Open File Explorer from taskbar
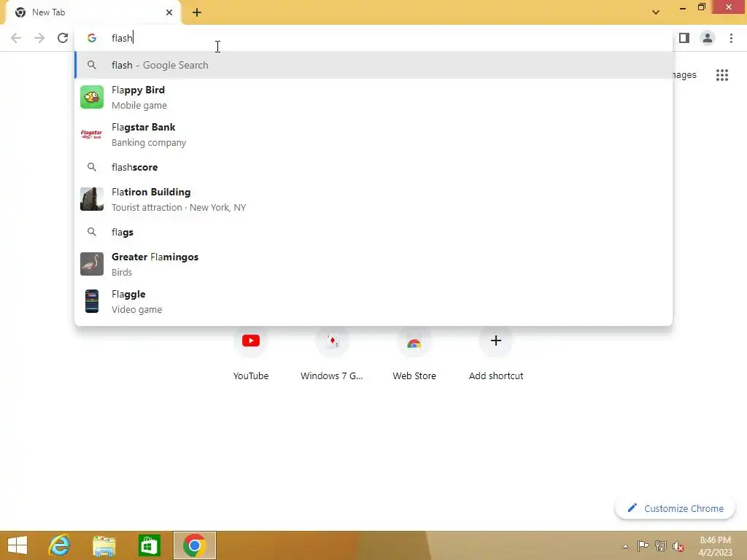 click(104, 545)
